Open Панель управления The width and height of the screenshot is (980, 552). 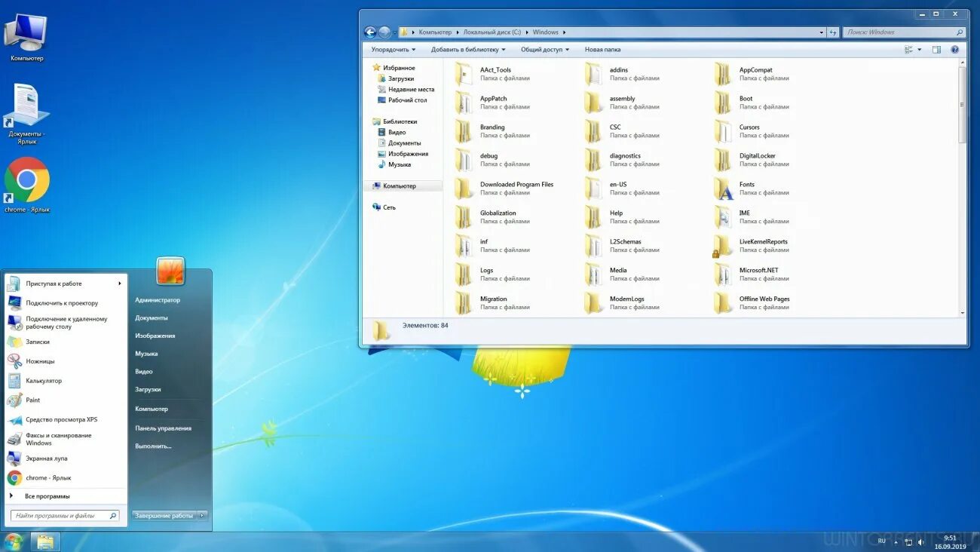164,428
